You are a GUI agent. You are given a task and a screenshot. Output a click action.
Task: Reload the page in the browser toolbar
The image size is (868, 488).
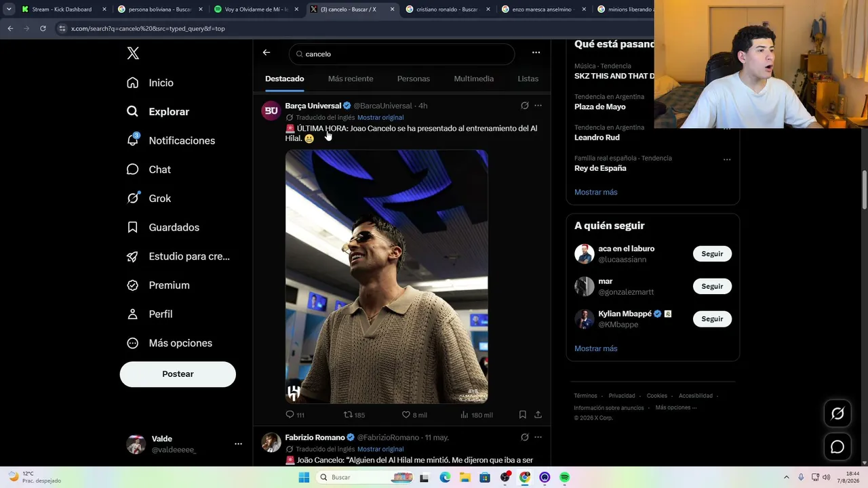click(43, 28)
